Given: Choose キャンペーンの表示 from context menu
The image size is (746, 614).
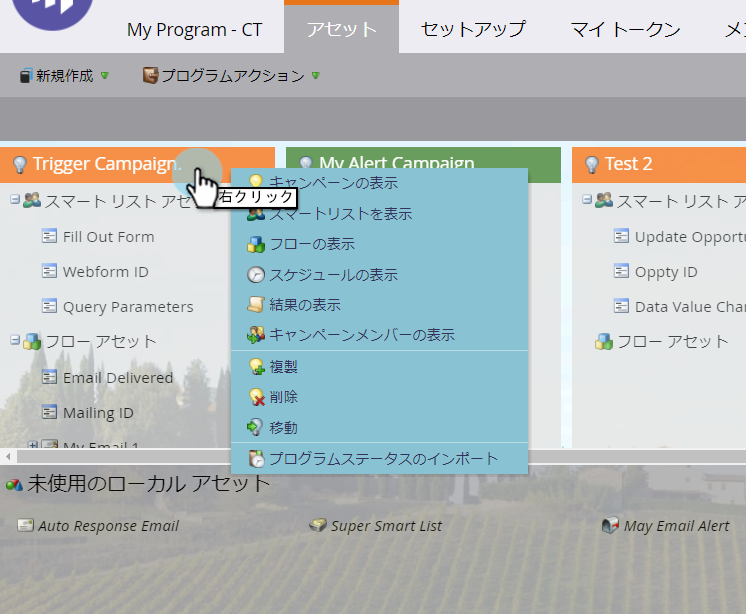Looking at the screenshot, I should coord(379,183).
